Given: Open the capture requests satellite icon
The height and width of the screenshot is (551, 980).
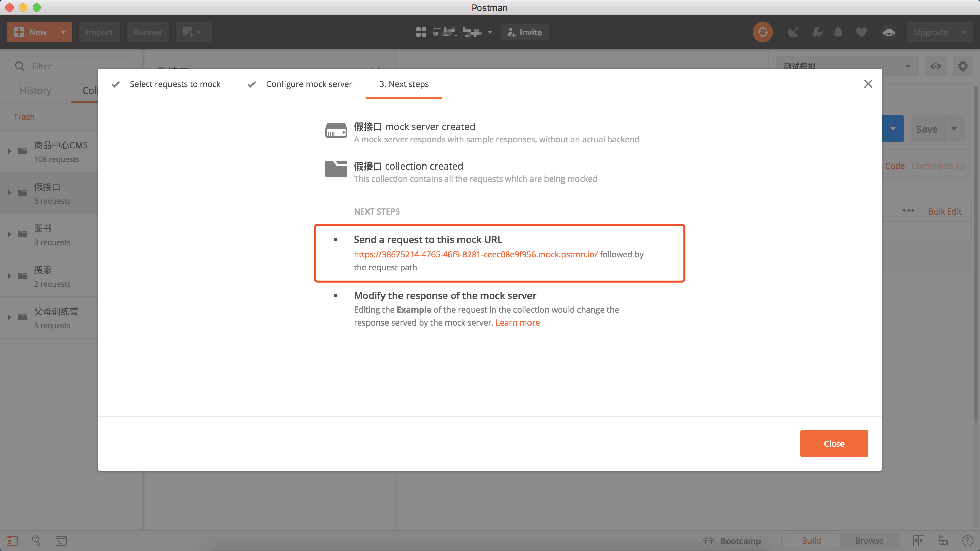Looking at the screenshot, I should pyautogui.click(x=793, y=32).
